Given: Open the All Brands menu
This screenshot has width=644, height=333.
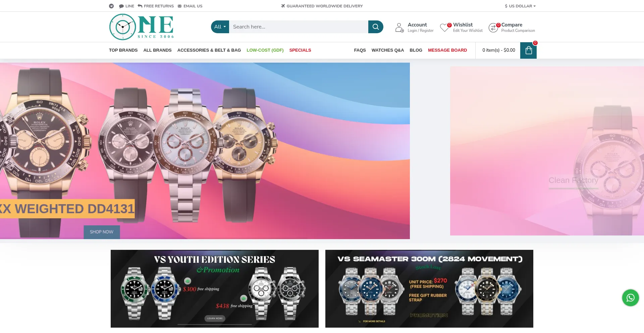Looking at the screenshot, I should coord(157,50).
